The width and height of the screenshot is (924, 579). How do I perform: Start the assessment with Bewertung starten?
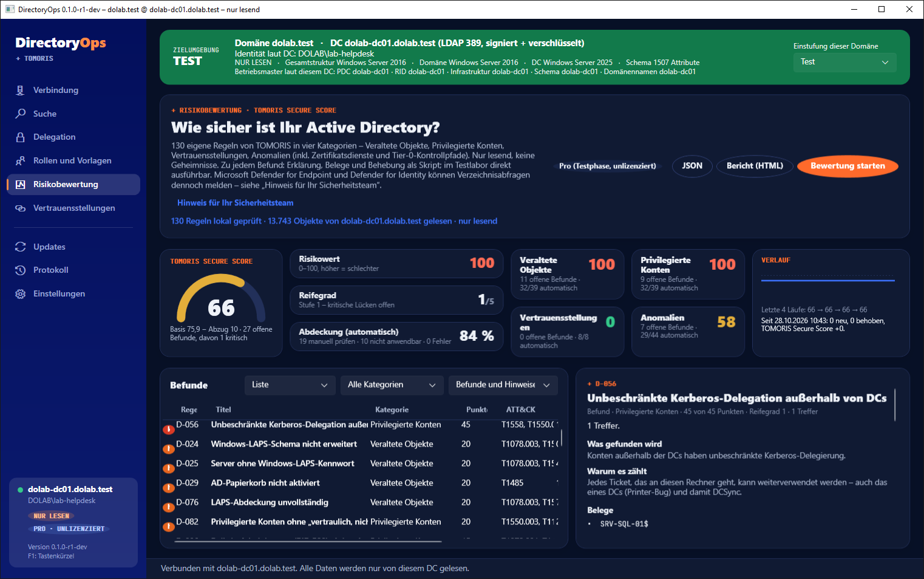(848, 166)
